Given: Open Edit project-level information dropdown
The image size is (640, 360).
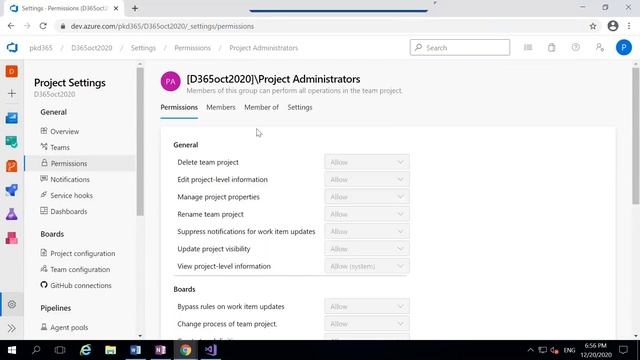Looking at the screenshot, I should [367, 180].
